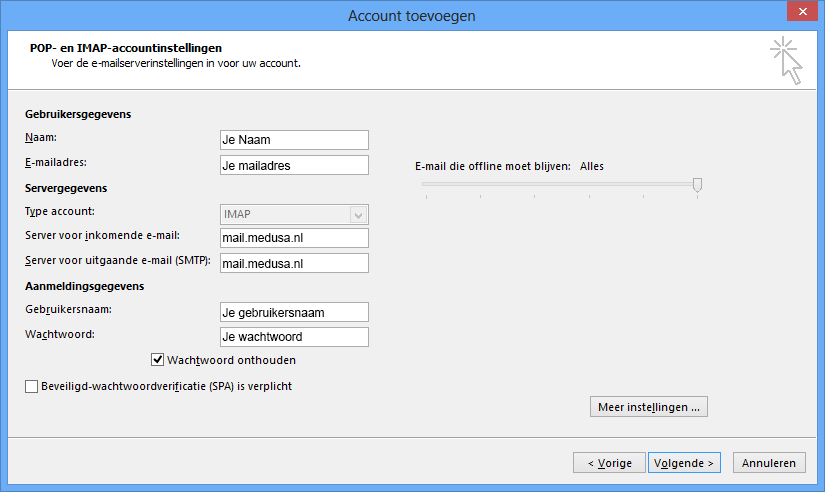Click the outgoing SMTP server field
The image size is (825, 492).
pos(294,263)
